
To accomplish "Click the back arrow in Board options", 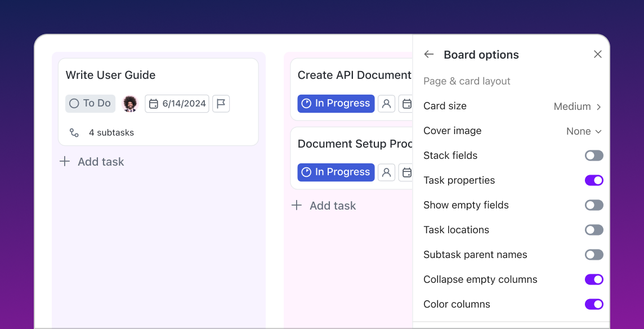I will click(429, 54).
